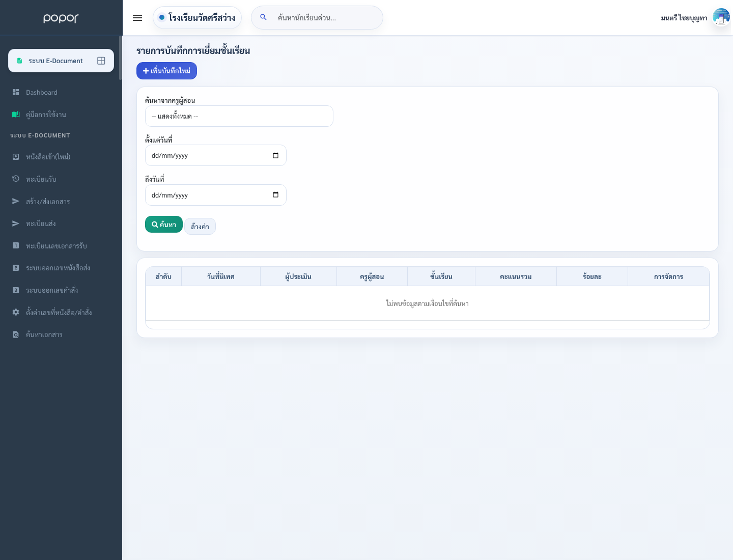Click the magnifier icon in quick student search
Viewport: 733px width, 560px height.
tap(263, 17)
